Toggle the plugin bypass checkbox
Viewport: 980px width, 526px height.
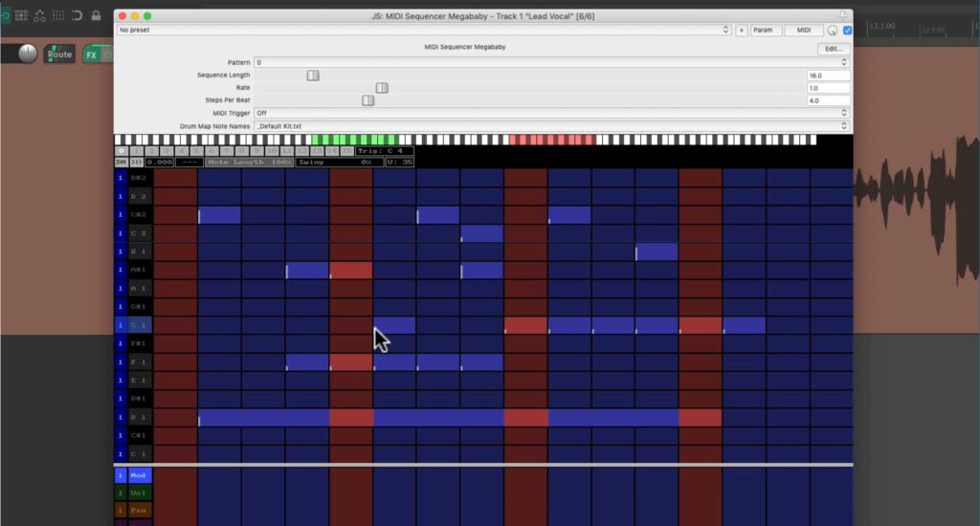click(x=848, y=30)
